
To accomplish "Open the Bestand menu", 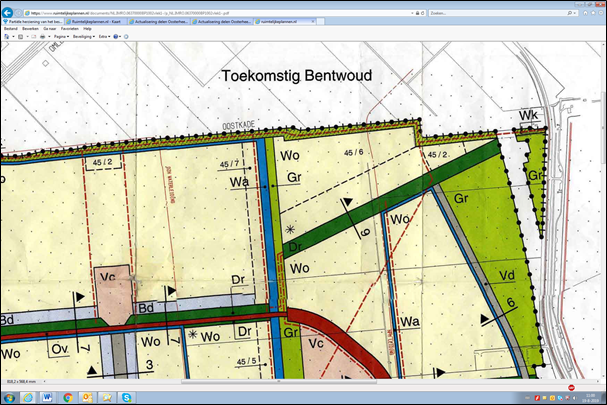I will pos(11,29).
